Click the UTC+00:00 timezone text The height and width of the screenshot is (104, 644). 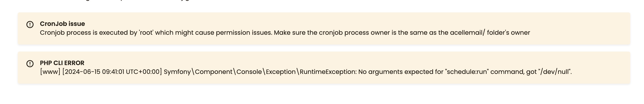143,72
